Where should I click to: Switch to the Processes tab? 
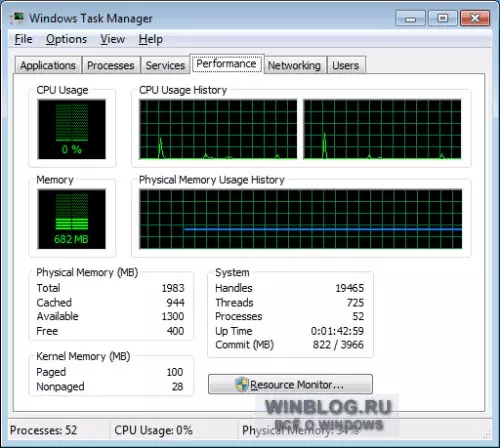pyautogui.click(x=111, y=65)
